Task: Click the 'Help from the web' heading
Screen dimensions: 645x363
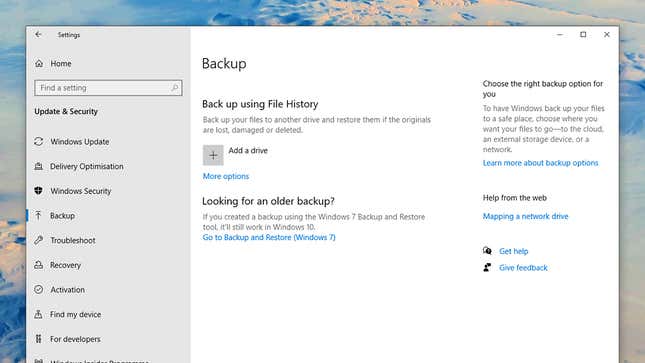Action: [x=515, y=198]
